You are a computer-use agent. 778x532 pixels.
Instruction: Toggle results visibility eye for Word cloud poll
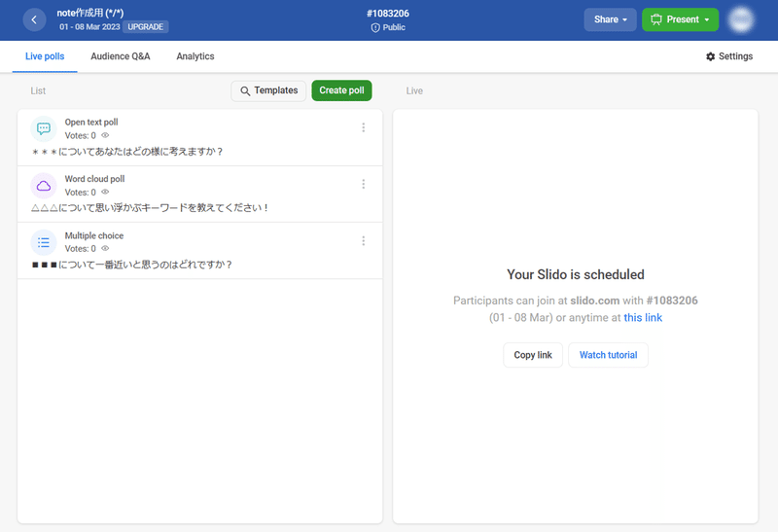(105, 192)
